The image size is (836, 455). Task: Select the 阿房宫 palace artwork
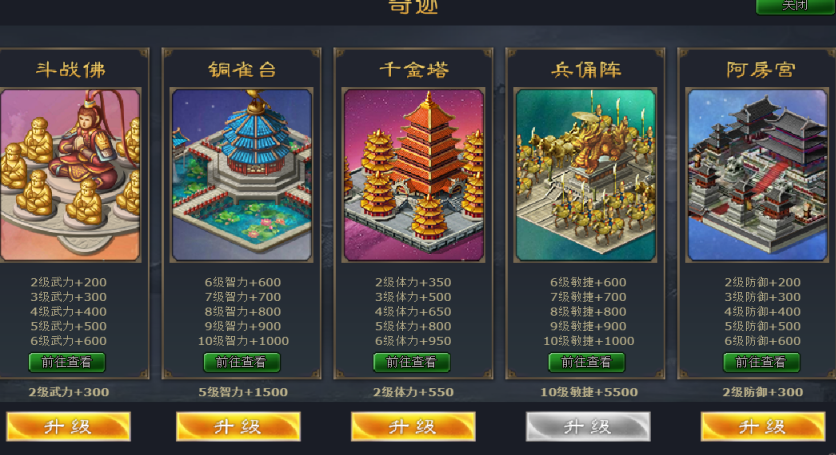coord(757,175)
